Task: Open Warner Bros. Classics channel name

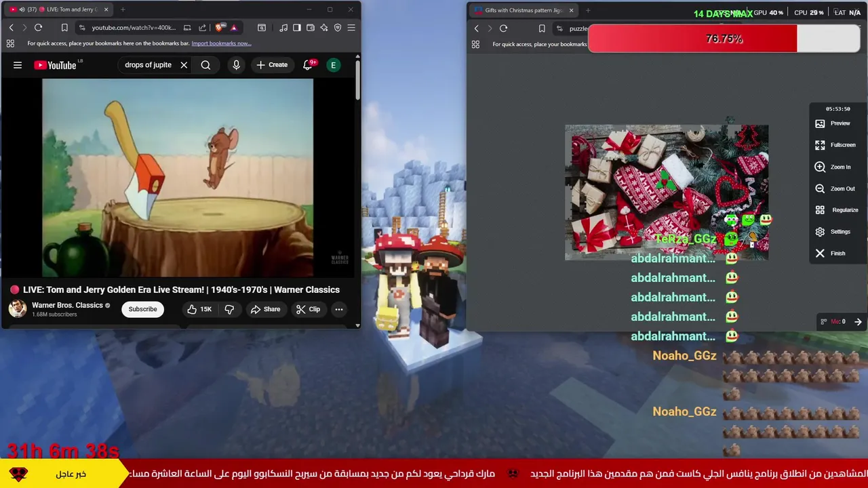Action: tap(67, 305)
